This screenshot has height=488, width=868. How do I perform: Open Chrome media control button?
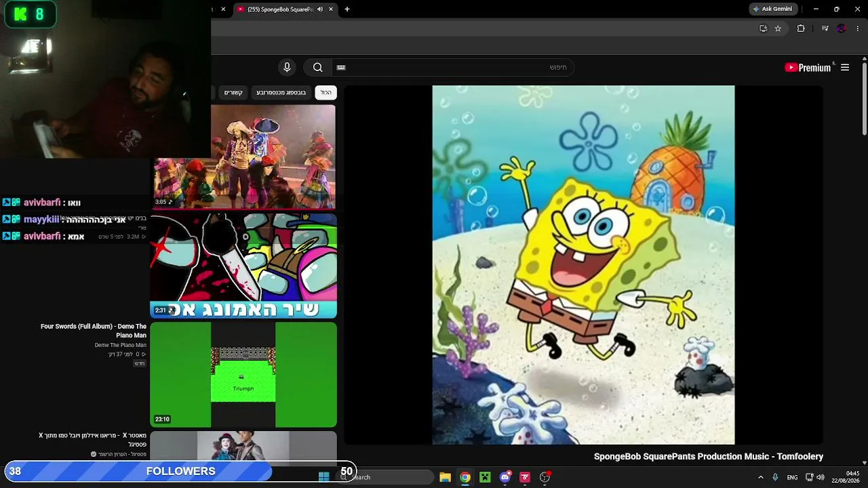click(825, 28)
